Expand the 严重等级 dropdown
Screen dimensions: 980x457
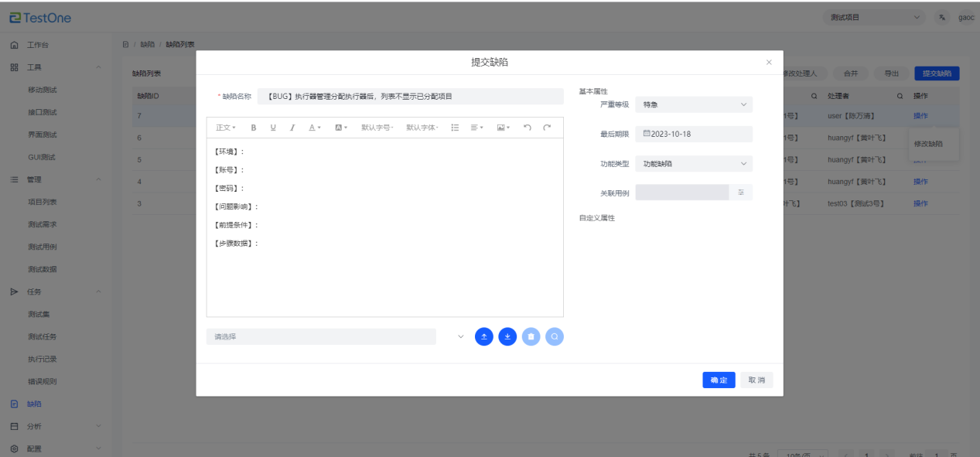click(694, 104)
